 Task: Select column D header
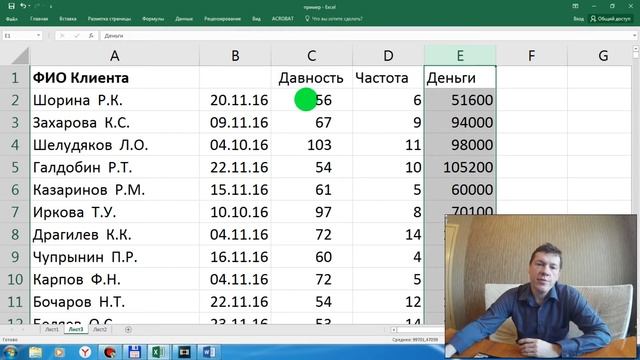point(388,56)
